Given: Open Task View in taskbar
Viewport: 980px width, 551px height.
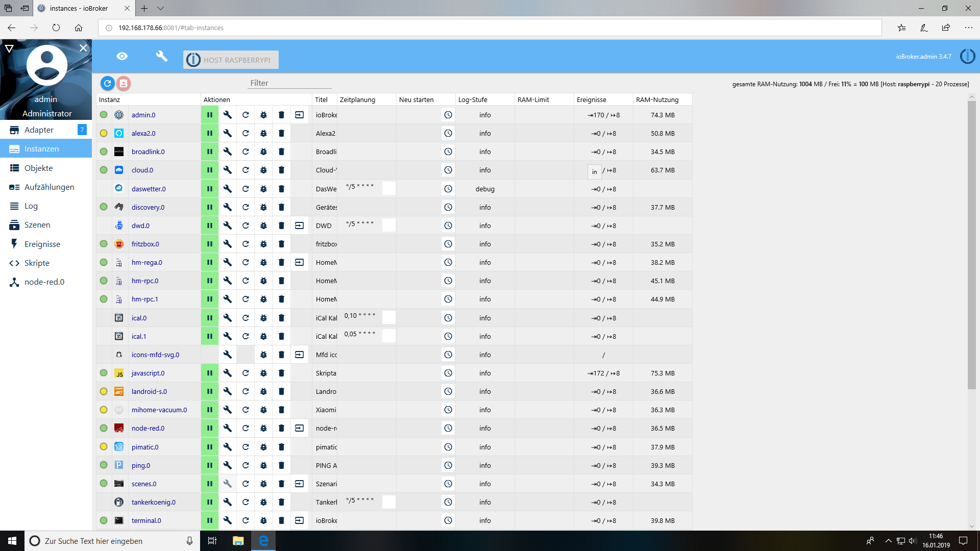Looking at the screenshot, I should [212, 541].
